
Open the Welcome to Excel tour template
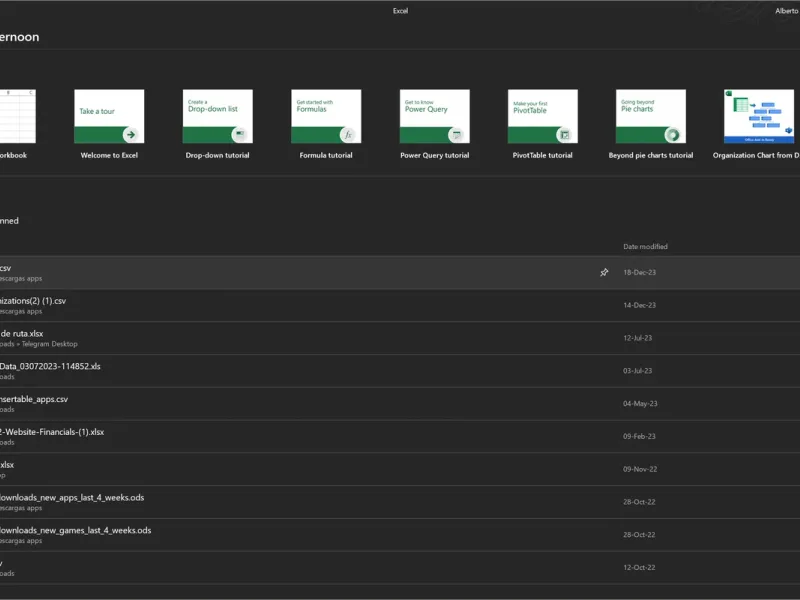tap(109, 116)
